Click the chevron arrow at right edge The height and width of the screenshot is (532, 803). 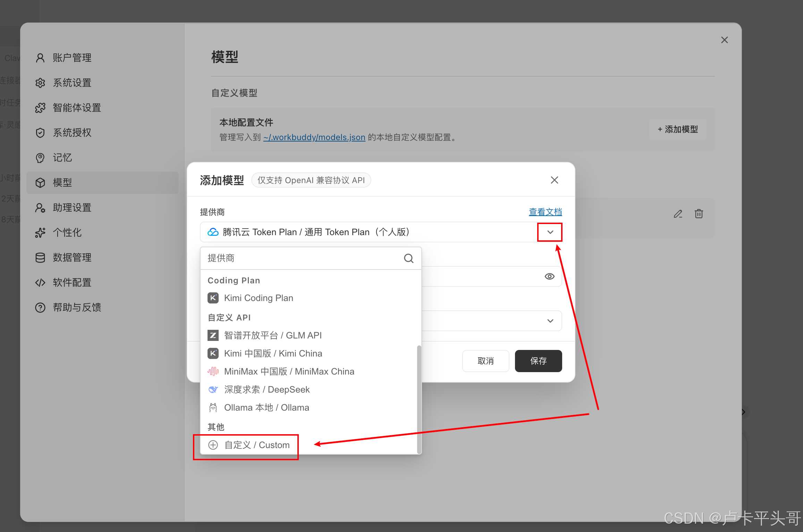click(x=743, y=412)
